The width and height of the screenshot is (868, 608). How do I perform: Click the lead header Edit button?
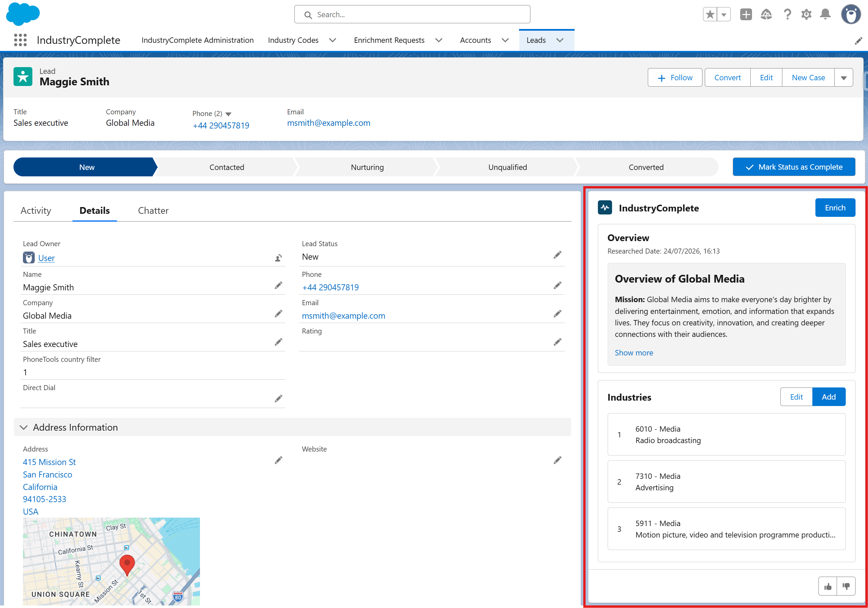pos(766,78)
